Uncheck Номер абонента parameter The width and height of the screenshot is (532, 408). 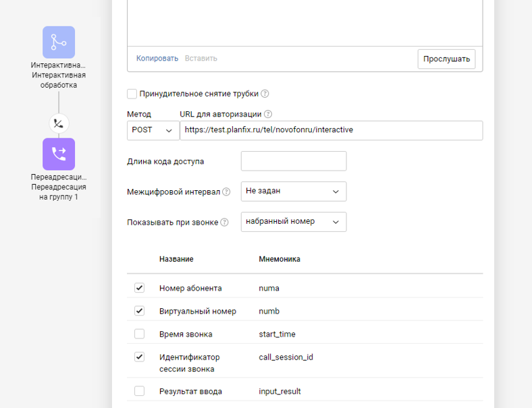point(140,288)
